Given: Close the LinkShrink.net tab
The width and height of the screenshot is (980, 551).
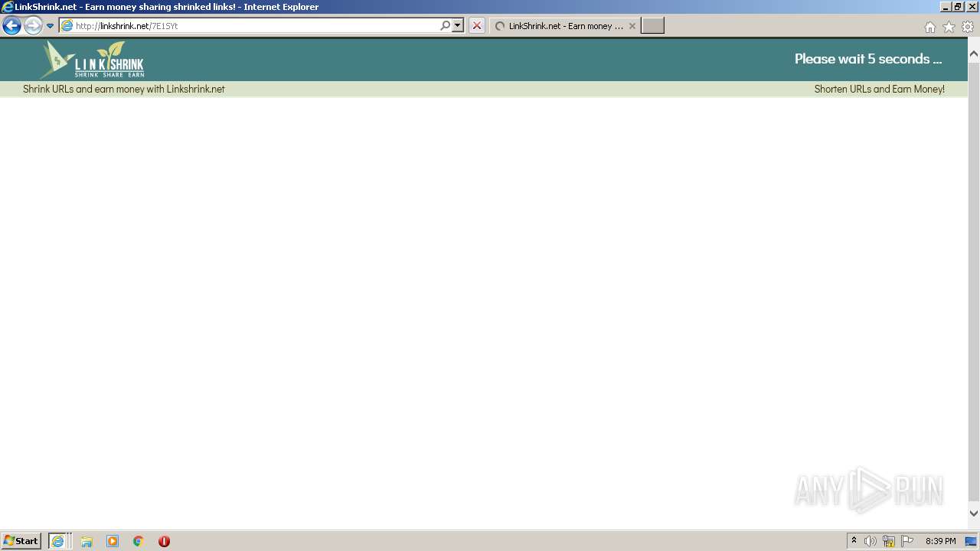Looking at the screenshot, I should click(632, 26).
